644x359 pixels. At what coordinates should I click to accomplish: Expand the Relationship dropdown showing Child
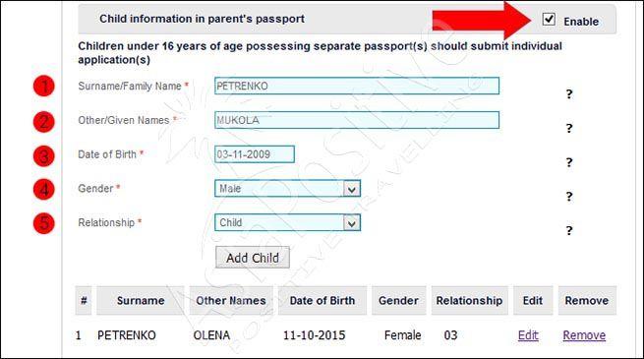pyautogui.click(x=287, y=222)
